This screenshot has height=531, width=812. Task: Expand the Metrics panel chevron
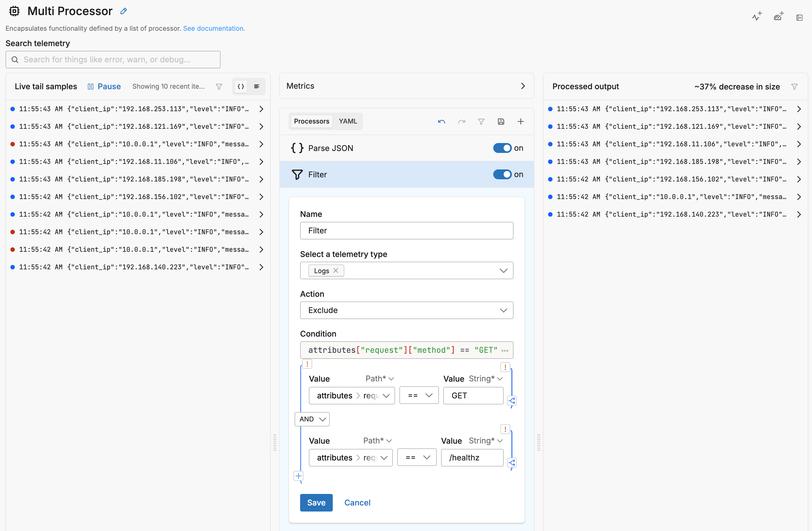click(523, 86)
